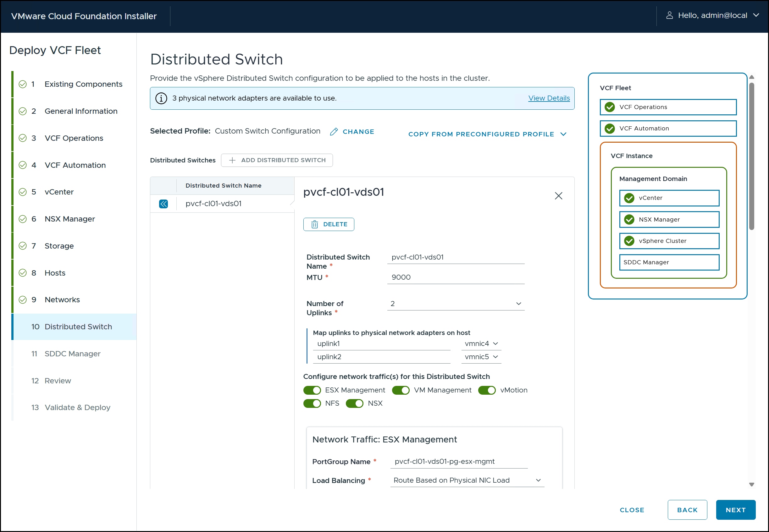Collapse details with the double-chevron row icon

click(x=163, y=204)
